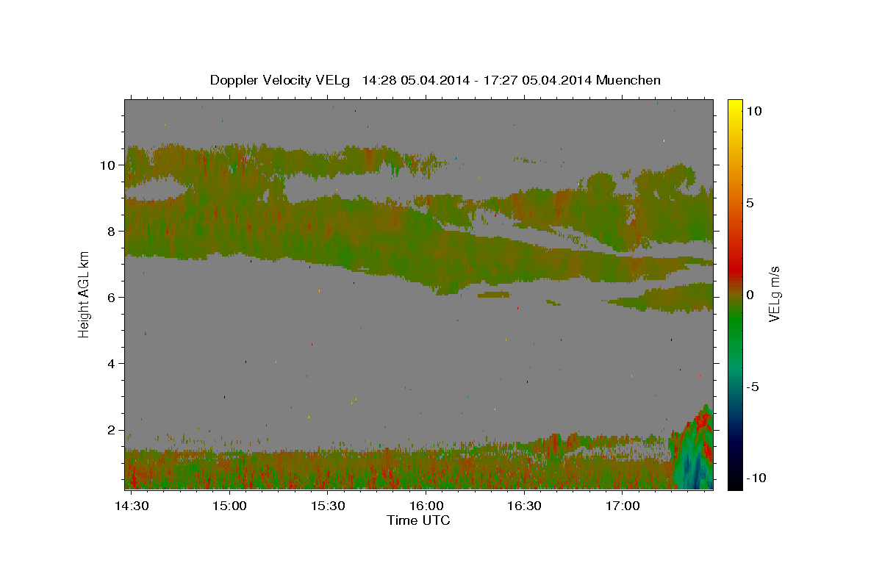Click the height tick label 10
Screen dimensions: 882x588
click(110, 165)
